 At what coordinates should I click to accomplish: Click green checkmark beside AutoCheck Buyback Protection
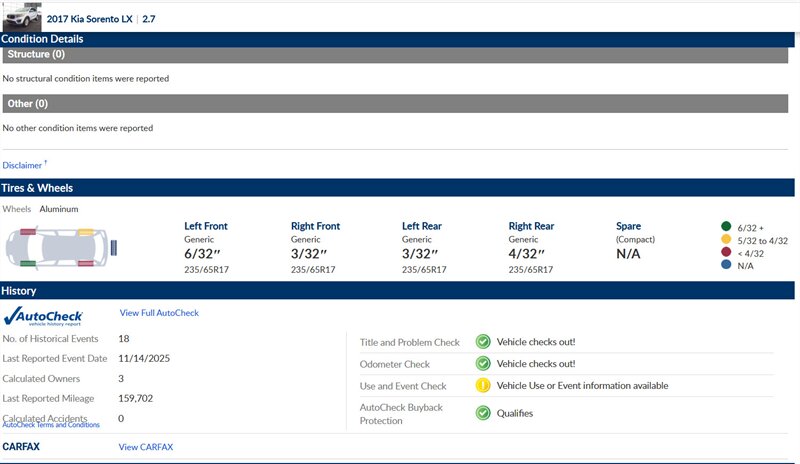(483, 412)
